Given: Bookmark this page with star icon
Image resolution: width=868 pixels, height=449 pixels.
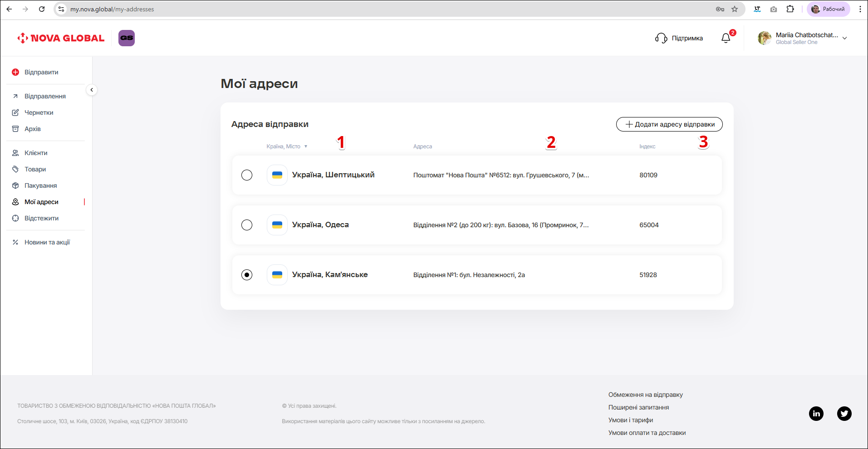Looking at the screenshot, I should (x=735, y=9).
